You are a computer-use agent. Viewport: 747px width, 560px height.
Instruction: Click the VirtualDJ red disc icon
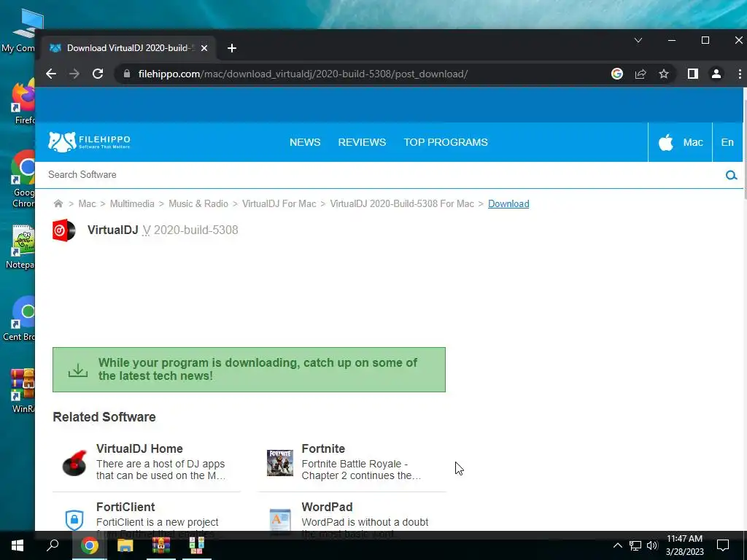(x=64, y=230)
